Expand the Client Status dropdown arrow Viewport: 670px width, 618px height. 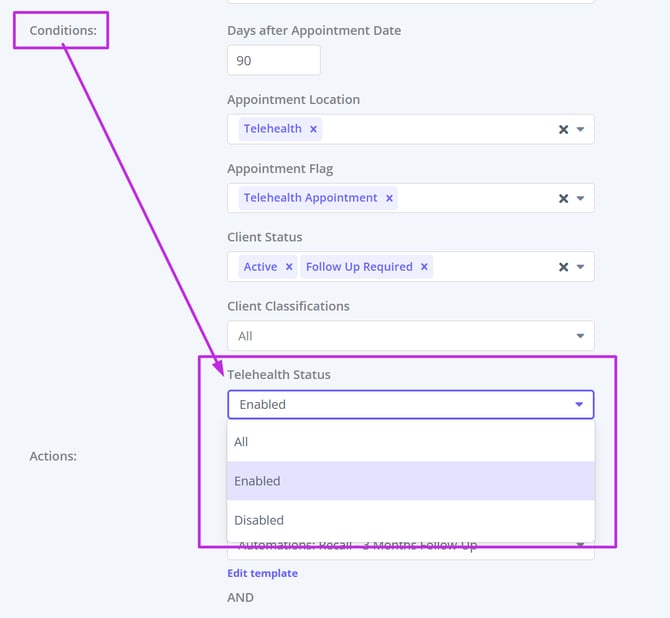point(580,267)
